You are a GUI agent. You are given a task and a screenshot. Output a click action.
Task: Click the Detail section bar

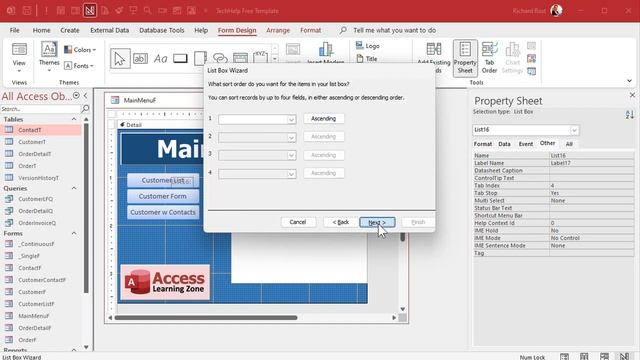159,124
